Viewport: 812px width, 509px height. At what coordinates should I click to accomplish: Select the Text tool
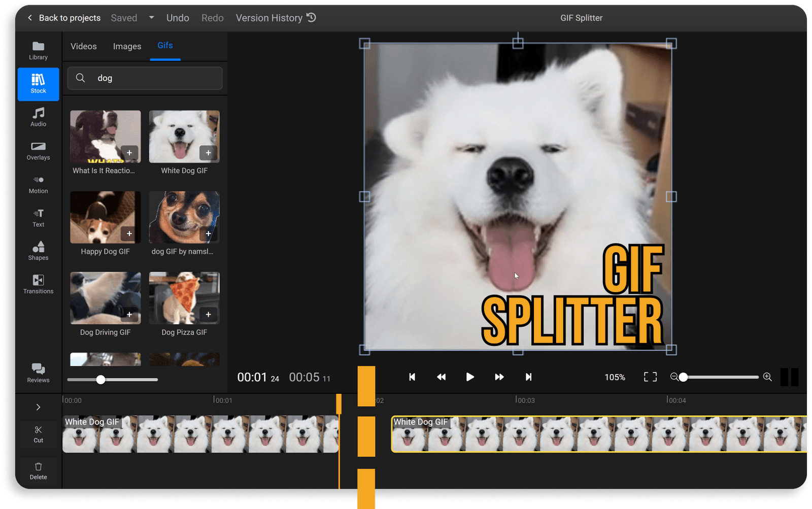coord(38,217)
